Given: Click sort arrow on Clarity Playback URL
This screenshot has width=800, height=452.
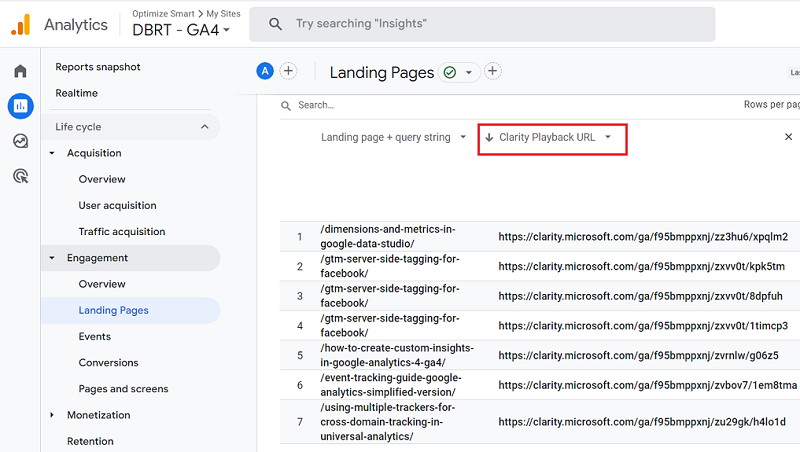Looking at the screenshot, I should tap(489, 137).
